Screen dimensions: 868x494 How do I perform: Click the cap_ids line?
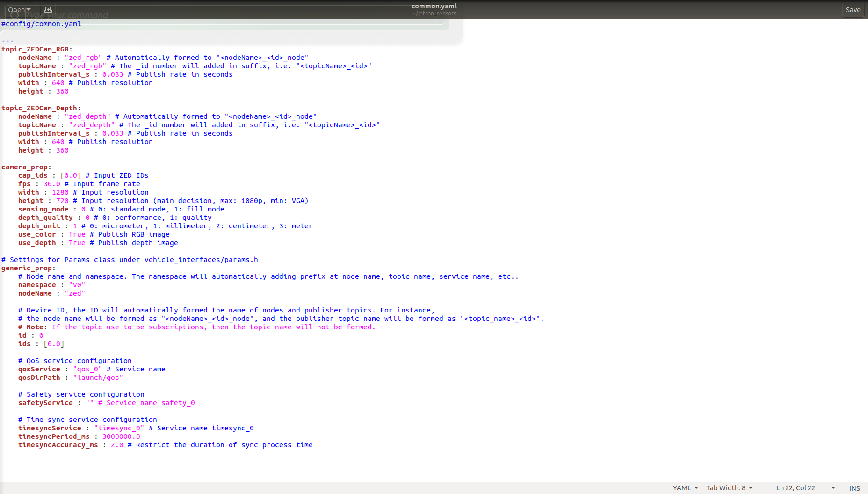(83, 175)
